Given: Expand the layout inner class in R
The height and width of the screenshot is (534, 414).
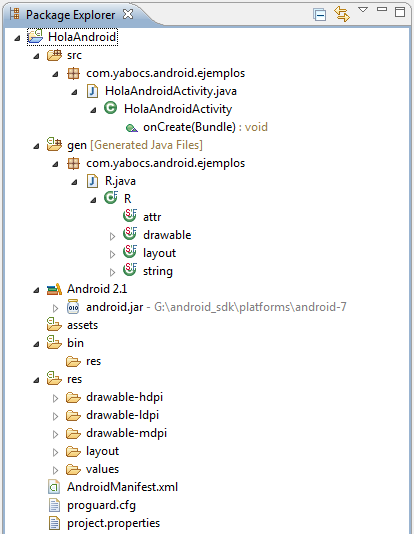Looking at the screenshot, I should pyautogui.click(x=112, y=254).
